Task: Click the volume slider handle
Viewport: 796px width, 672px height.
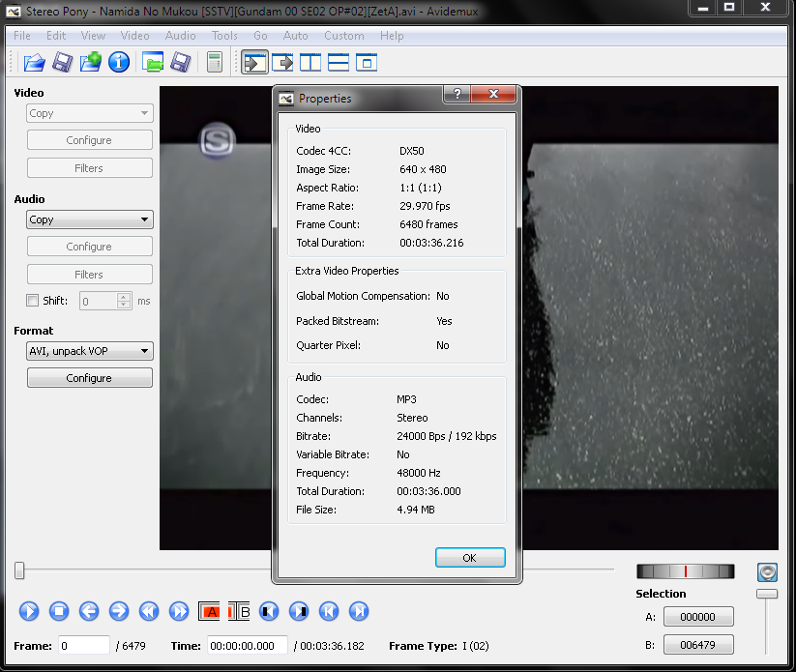Action: tap(767, 594)
